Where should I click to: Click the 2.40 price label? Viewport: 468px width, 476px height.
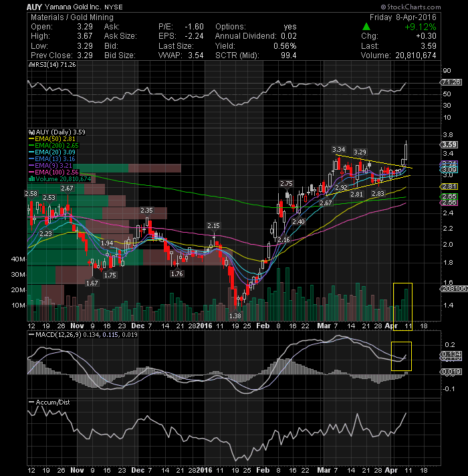click(x=298, y=221)
